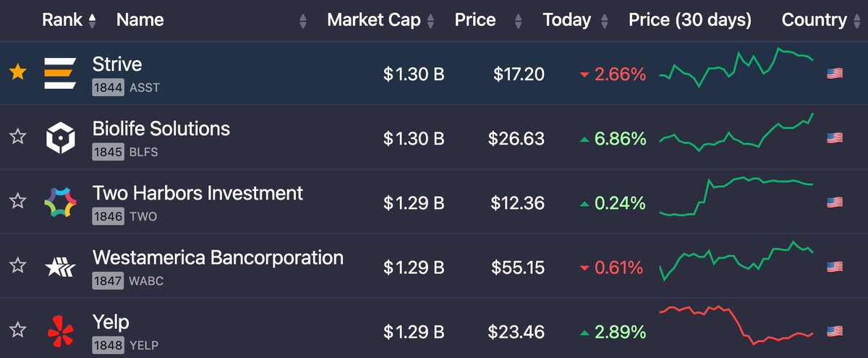Viewport: 868px width, 358px height.
Task: Open the Two Harbors Investment company link
Action: 197,193
